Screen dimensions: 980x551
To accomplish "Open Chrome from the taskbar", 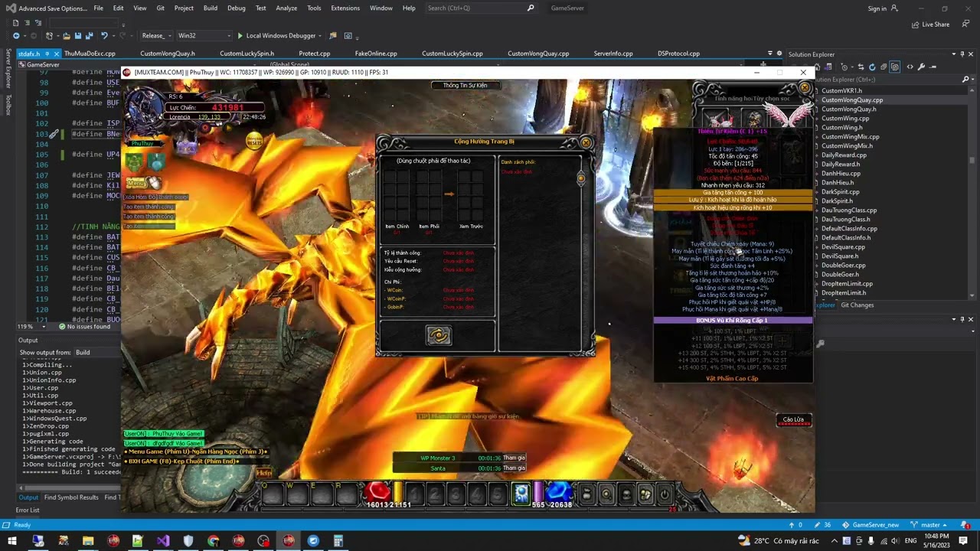I will click(x=213, y=541).
